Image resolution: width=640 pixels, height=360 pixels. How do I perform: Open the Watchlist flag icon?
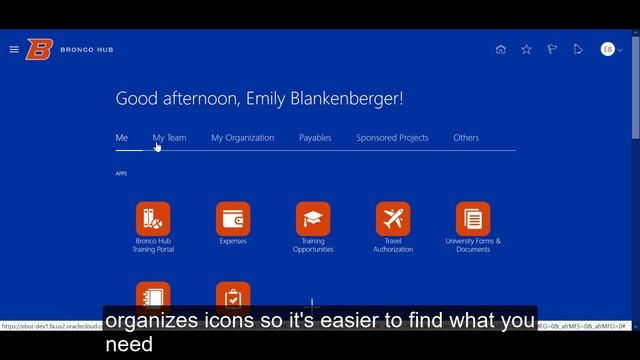point(552,49)
